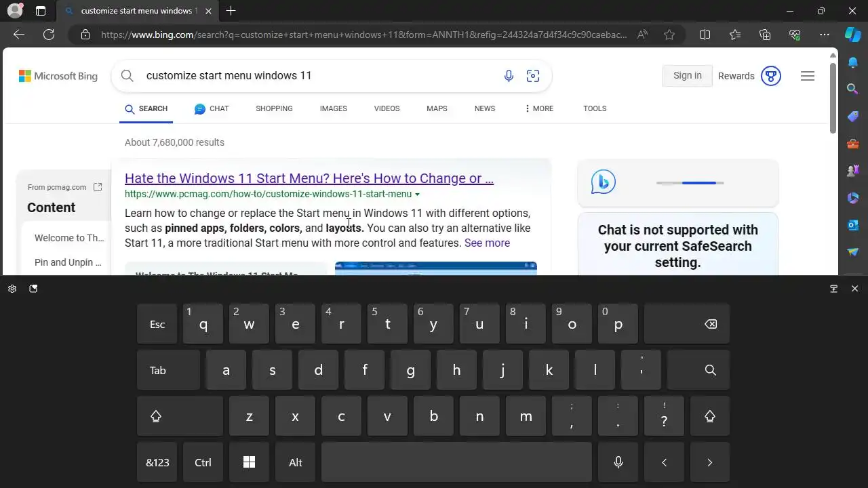Image resolution: width=868 pixels, height=488 pixels.
Task: Open the browser profile avatar
Action: click(14, 11)
